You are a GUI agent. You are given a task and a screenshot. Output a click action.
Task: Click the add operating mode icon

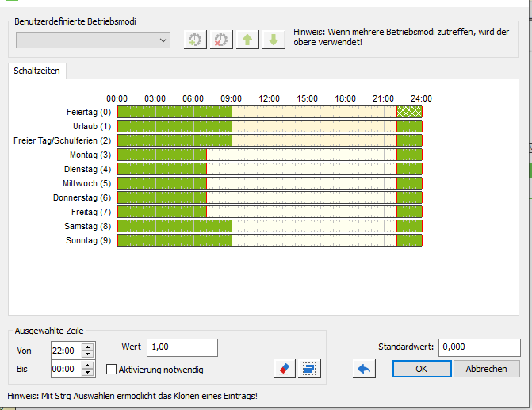[x=194, y=40]
